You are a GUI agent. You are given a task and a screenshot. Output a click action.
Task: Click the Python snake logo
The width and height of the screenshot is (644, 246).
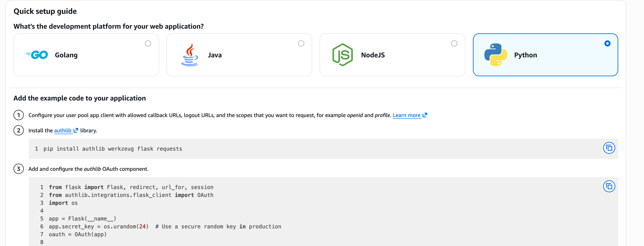495,55
